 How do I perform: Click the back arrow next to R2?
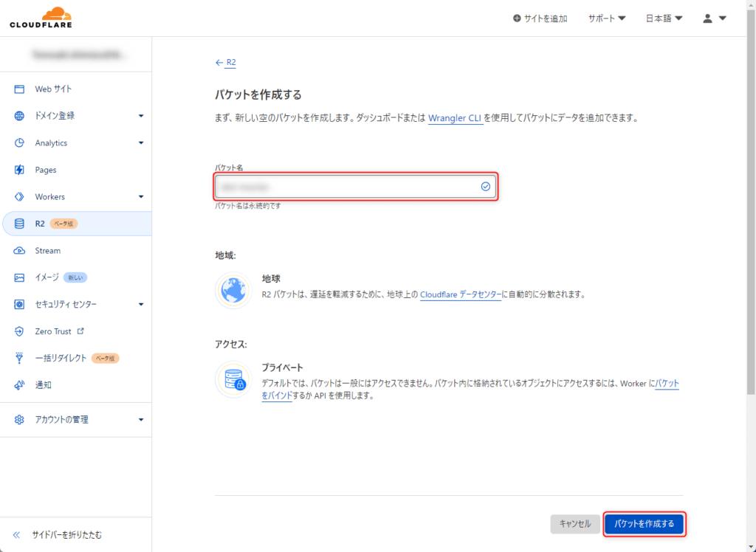219,63
